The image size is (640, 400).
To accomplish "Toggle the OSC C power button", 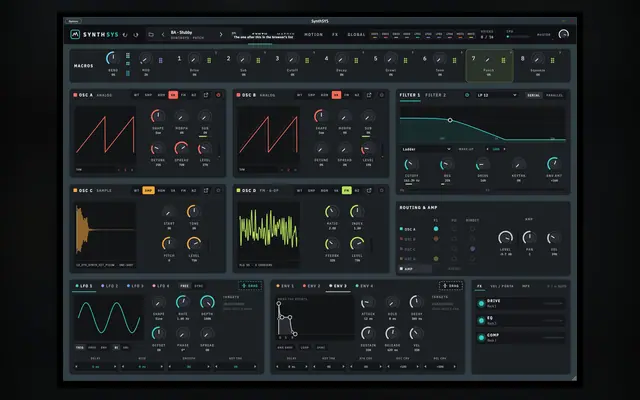I will click(218, 190).
